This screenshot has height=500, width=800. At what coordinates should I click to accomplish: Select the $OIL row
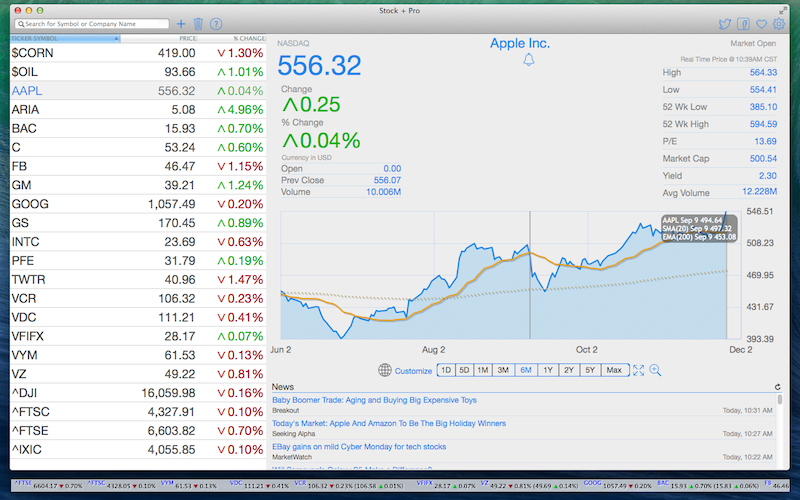138,72
